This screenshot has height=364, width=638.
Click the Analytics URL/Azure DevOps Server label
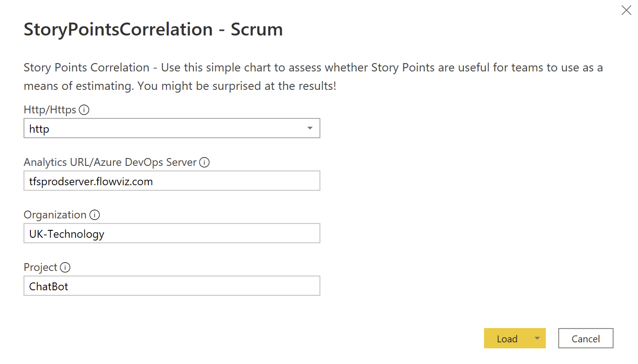click(x=110, y=163)
